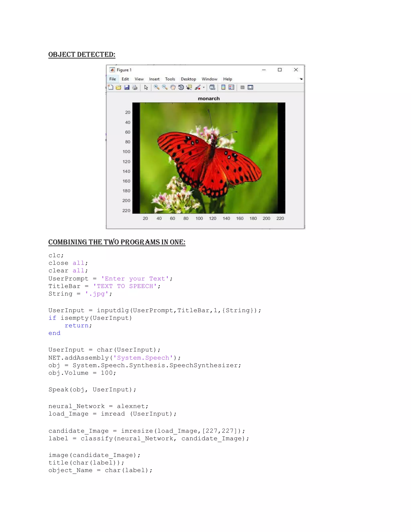The width and height of the screenshot is (411, 532).
Task: Click the 'Figure 1' window title text
Action: click(x=124, y=70)
